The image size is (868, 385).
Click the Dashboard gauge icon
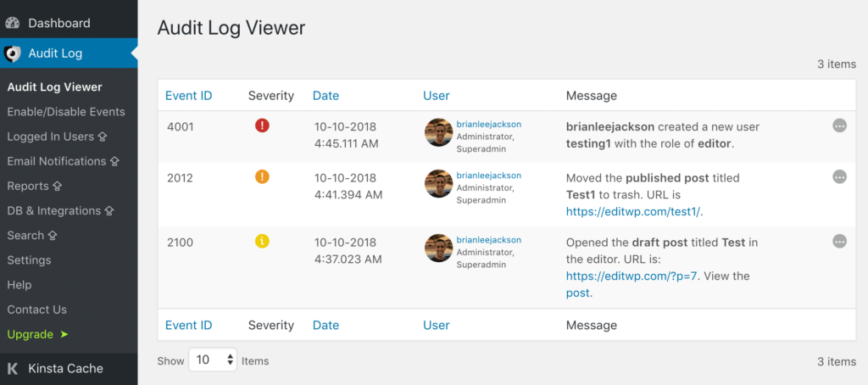coord(13,23)
